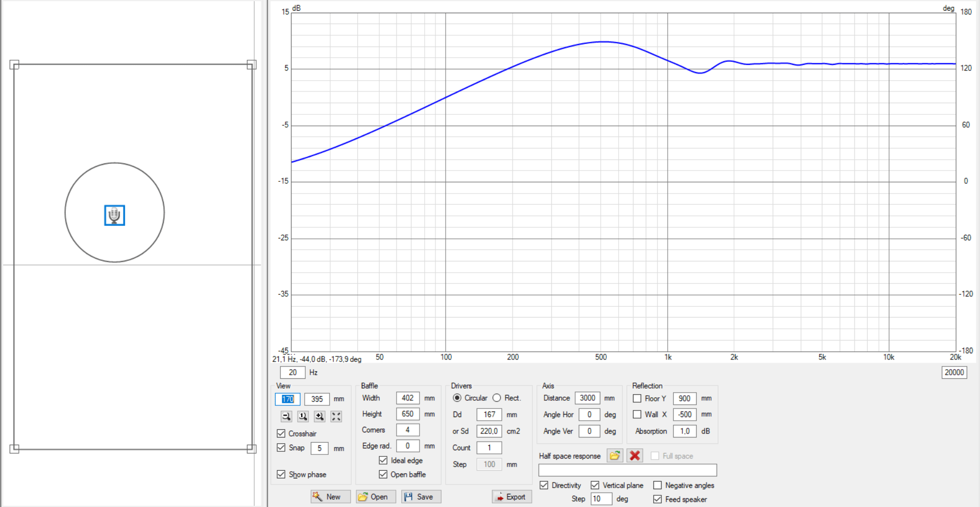
Task: Enable Negative angles checkbox
Action: click(x=657, y=485)
